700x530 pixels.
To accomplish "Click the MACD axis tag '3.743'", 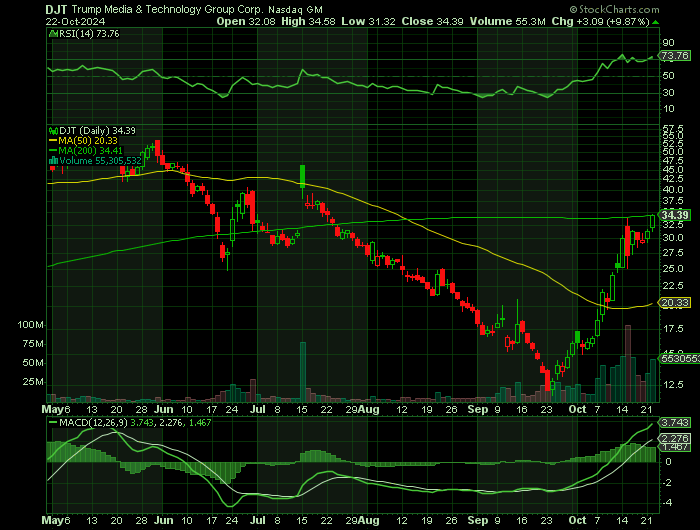I will [x=675, y=422].
